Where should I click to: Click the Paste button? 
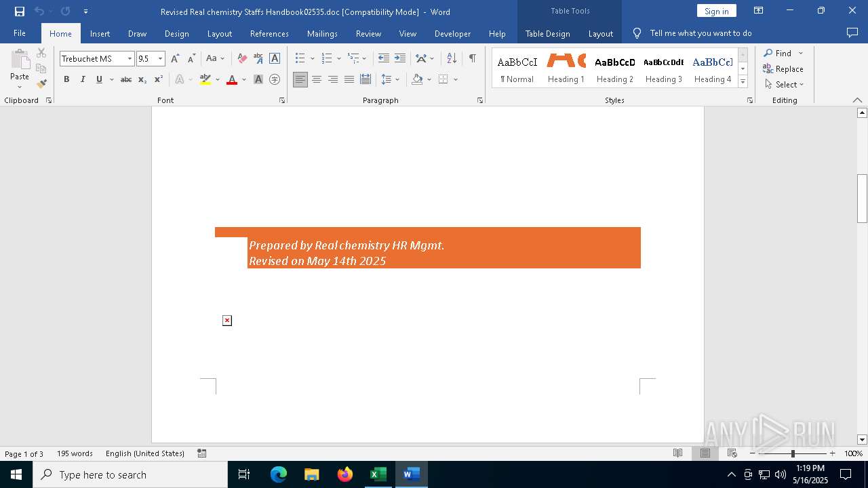20,69
